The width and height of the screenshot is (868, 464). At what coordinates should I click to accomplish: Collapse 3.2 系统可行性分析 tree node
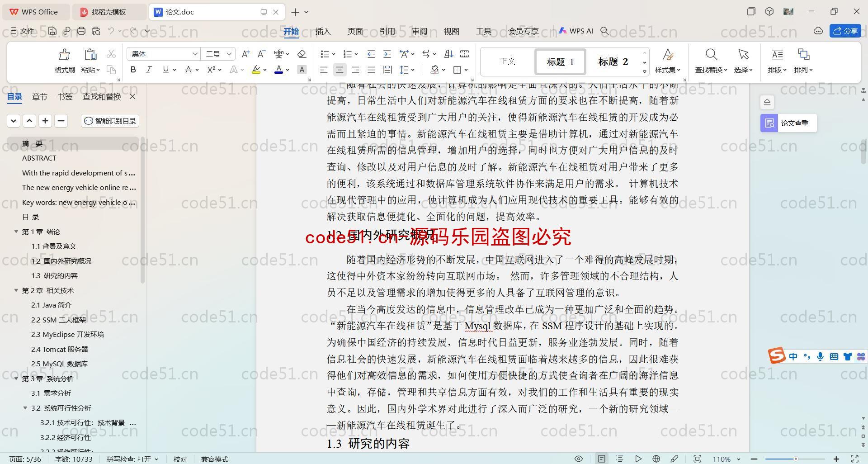point(25,408)
